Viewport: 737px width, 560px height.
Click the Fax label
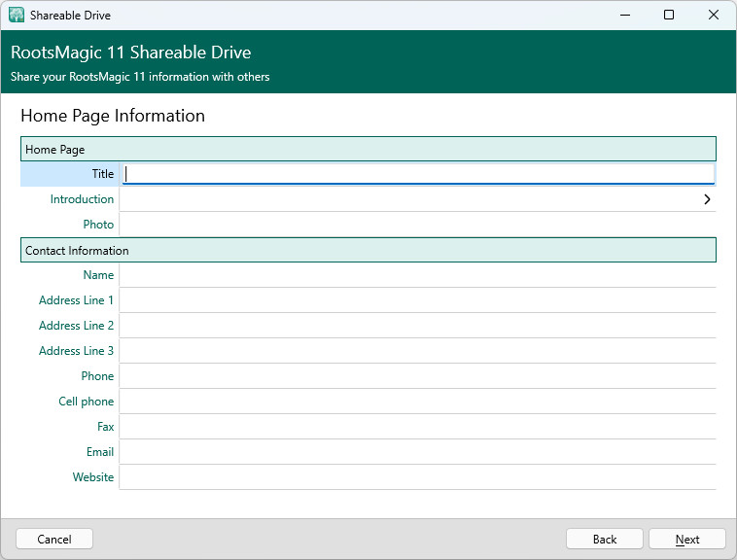[105, 427]
